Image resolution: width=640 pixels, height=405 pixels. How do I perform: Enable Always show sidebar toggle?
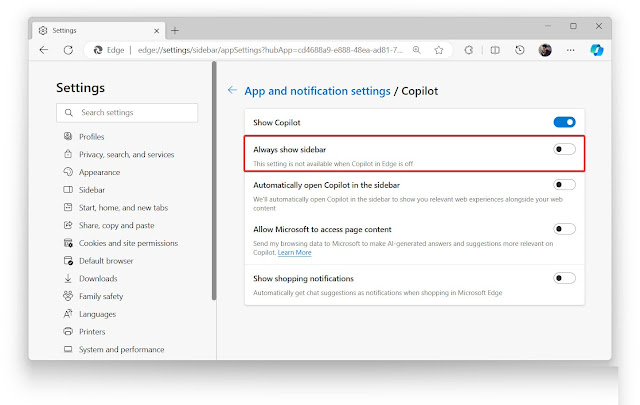[564, 149]
